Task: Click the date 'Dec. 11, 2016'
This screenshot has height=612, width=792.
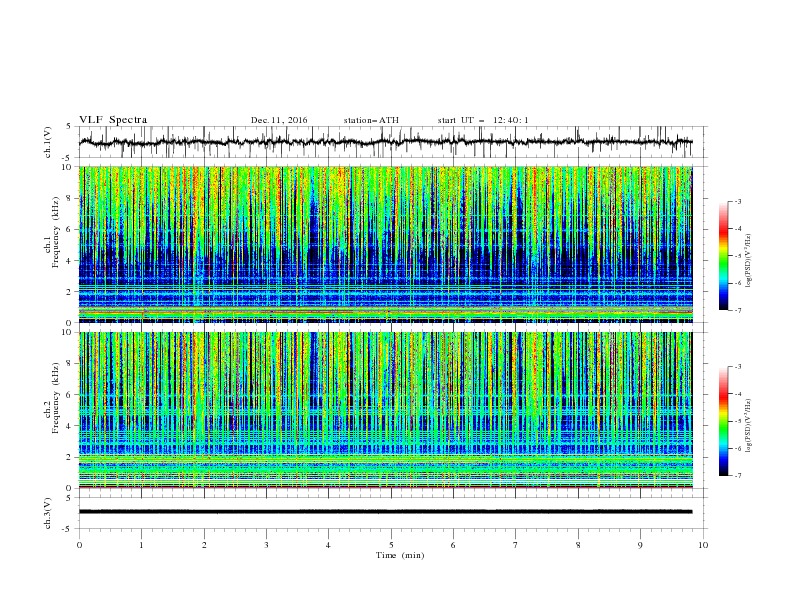Action: [x=279, y=120]
